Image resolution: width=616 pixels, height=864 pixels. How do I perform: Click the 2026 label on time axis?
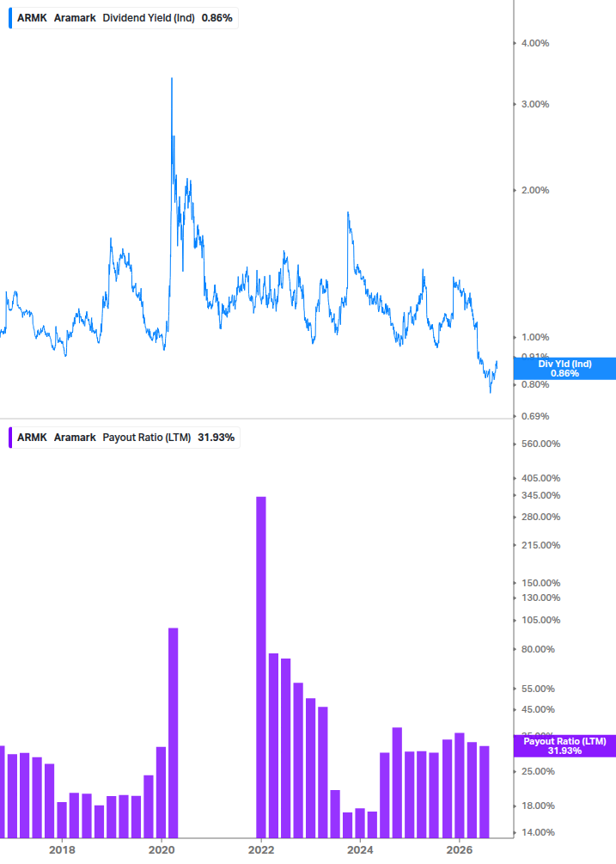point(459,850)
